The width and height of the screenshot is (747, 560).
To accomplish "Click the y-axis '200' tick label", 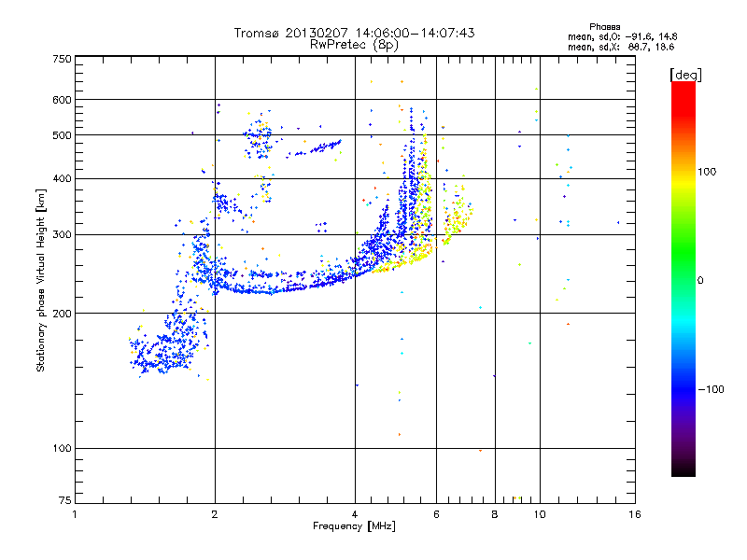I will click(x=62, y=314).
